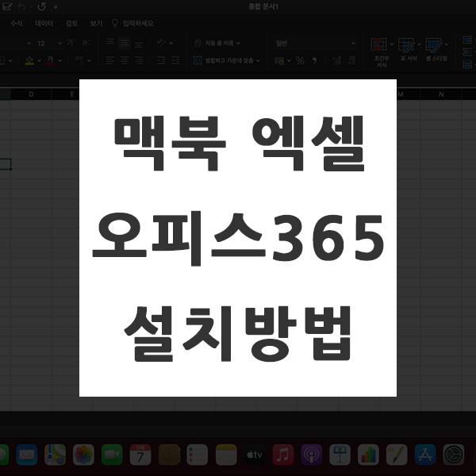Open Calendar from the Dock
Image resolution: width=476 pixels, height=476 pixels.
click(140, 455)
